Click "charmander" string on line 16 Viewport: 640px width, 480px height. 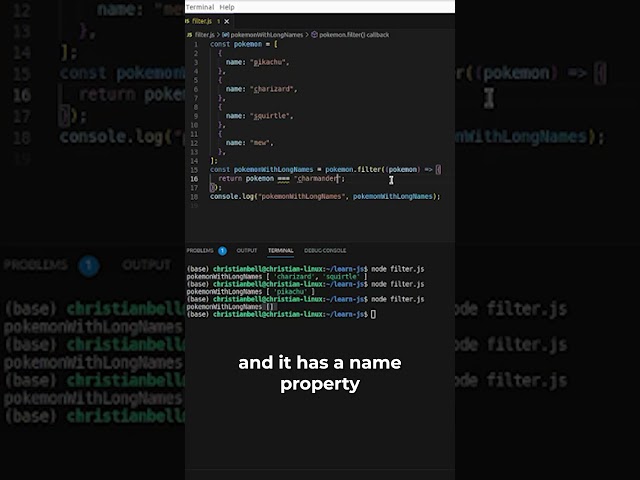319,178
